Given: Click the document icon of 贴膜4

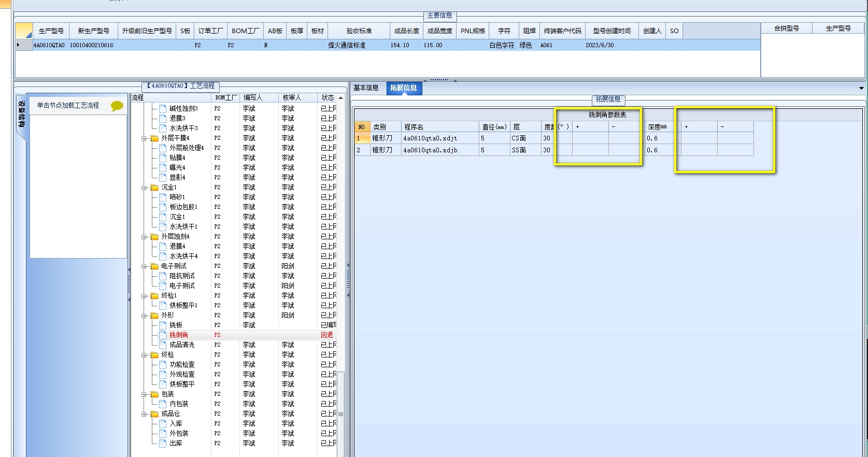Looking at the screenshot, I should [x=163, y=158].
